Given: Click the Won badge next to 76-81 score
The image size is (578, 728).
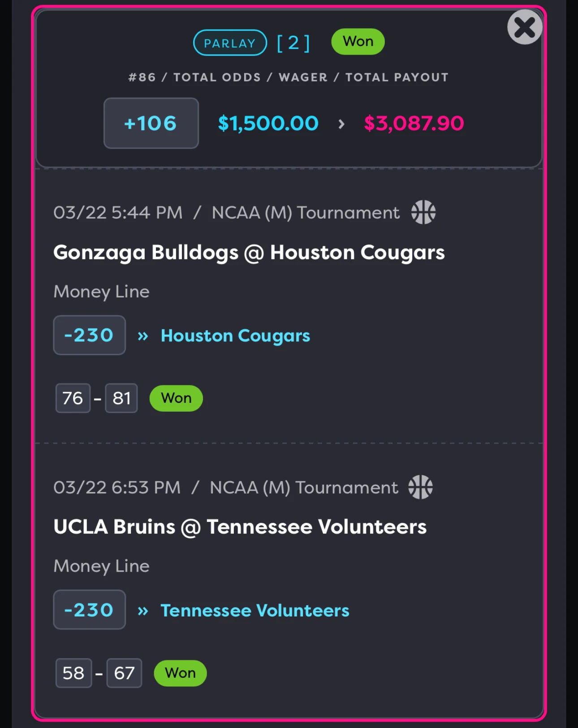Looking at the screenshot, I should 176,398.
